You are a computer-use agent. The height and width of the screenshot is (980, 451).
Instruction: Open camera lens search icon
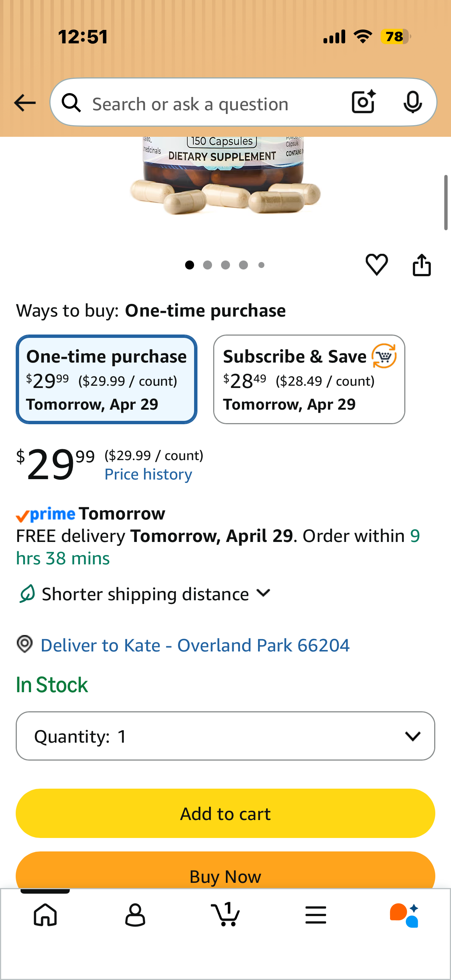(x=363, y=102)
